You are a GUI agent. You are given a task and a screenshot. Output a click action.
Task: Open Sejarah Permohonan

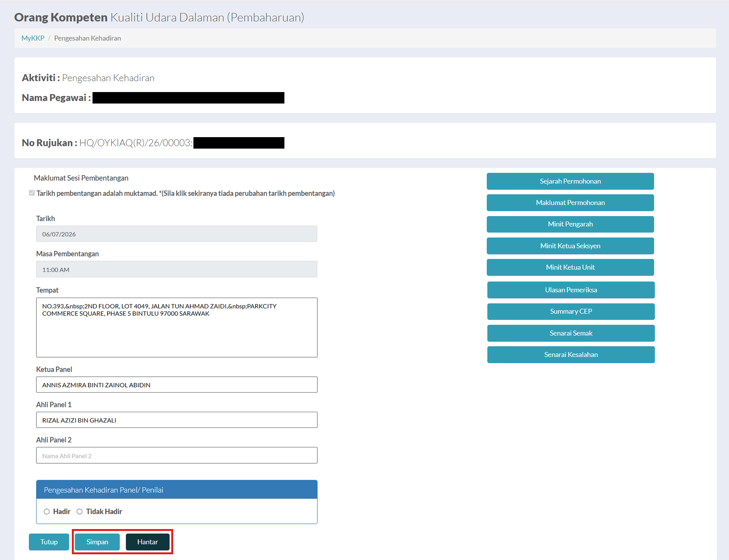(x=570, y=181)
